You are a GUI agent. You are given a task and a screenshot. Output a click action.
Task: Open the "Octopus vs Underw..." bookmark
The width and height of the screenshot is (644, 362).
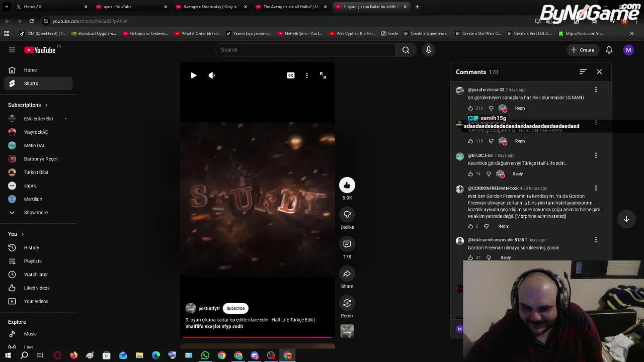145,34
